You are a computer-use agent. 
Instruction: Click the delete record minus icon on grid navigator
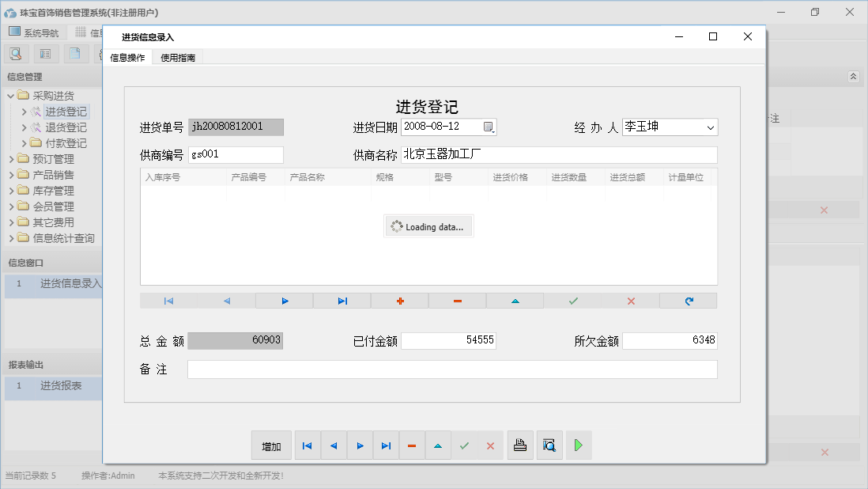point(459,301)
